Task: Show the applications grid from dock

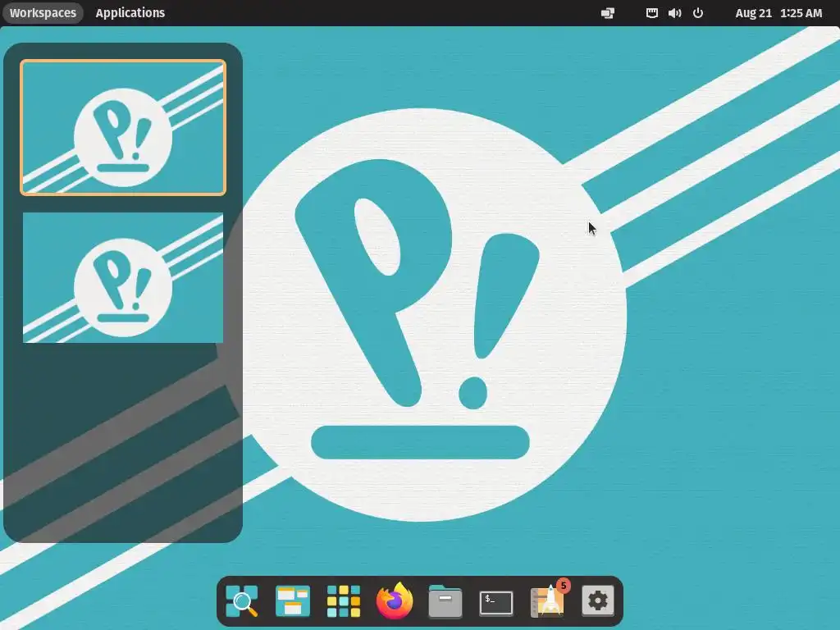Action: coord(344,601)
